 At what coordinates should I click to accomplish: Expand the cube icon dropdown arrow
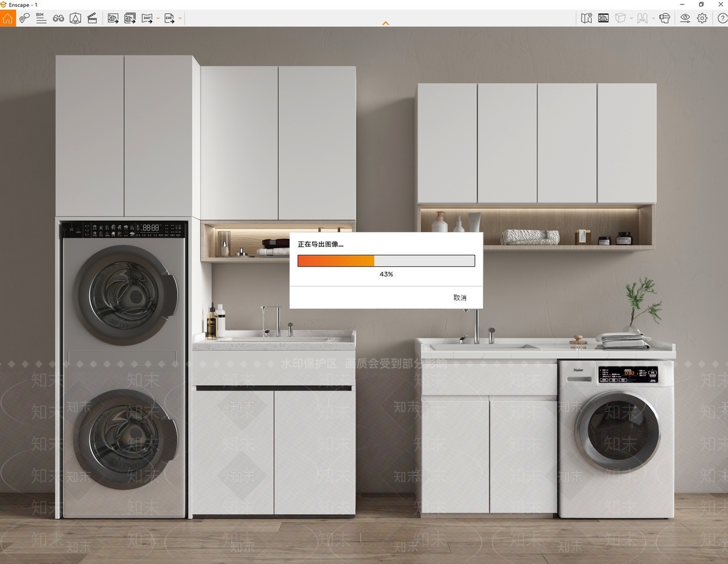pos(631,19)
